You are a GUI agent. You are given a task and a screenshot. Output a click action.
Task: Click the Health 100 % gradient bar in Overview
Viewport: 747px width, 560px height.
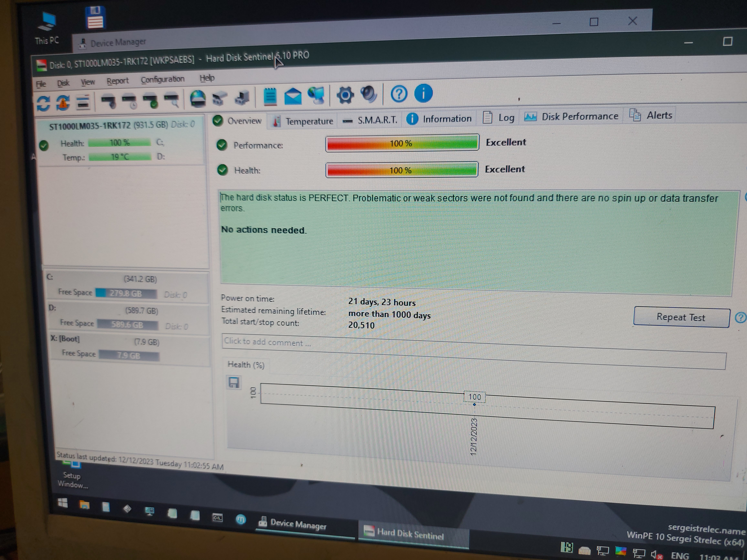[x=402, y=170]
